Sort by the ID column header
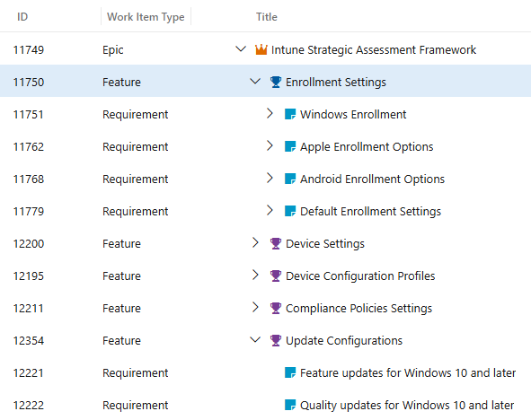The image size is (531, 420). click(22, 16)
